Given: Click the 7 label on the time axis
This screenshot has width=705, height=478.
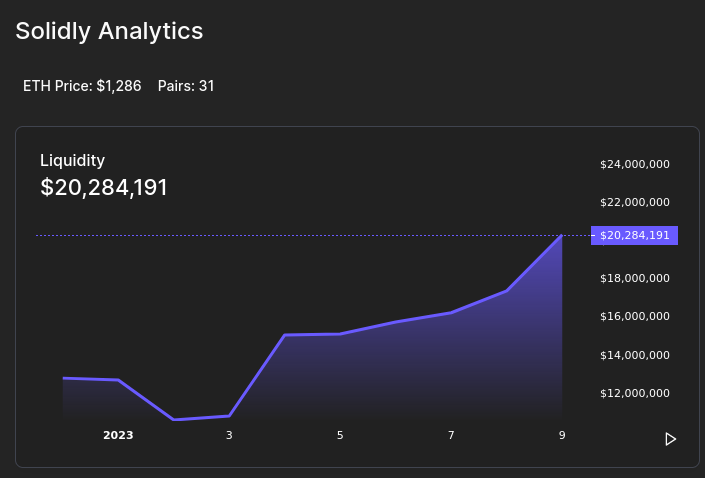Looking at the screenshot, I should pos(451,435).
